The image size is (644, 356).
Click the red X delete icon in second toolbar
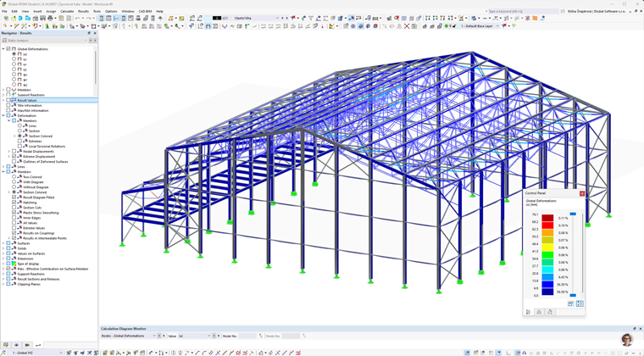tap(407, 26)
